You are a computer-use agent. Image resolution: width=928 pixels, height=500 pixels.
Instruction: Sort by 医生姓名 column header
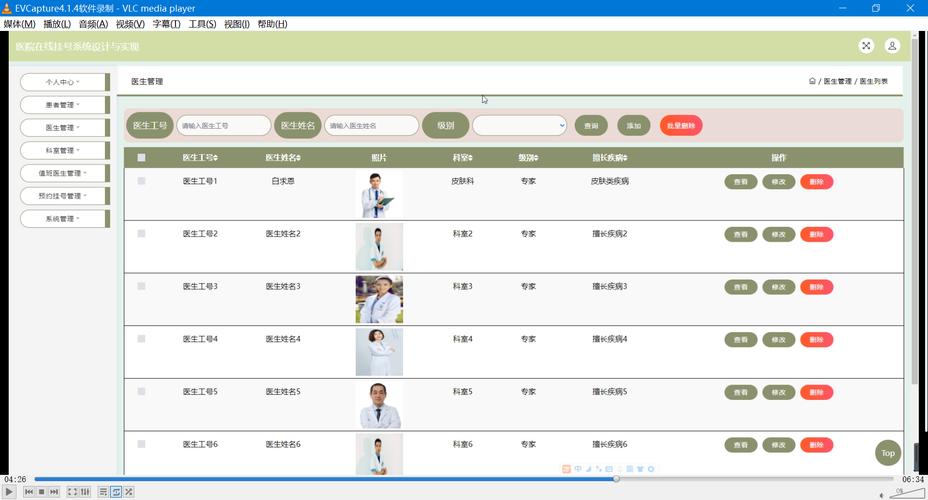(x=283, y=158)
